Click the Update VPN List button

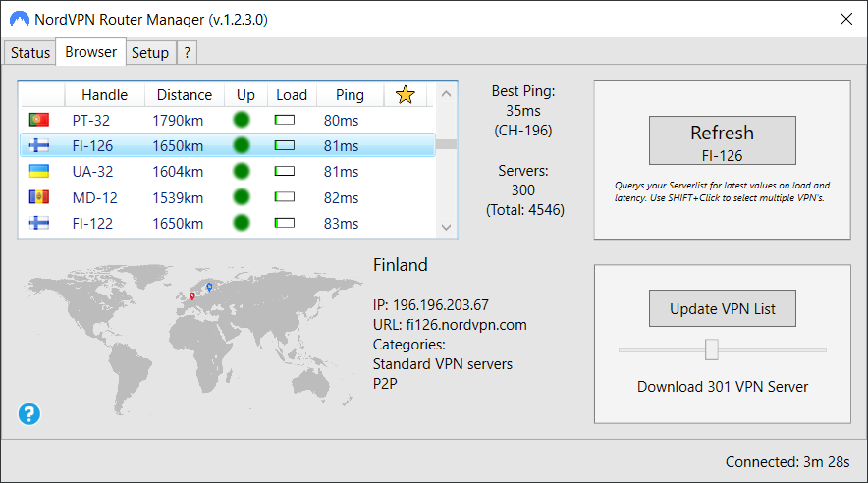tap(723, 308)
